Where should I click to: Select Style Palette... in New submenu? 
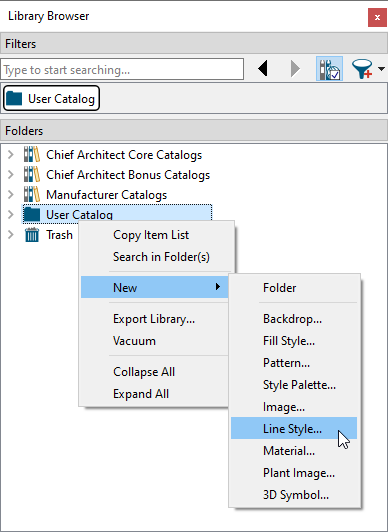click(x=294, y=385)
